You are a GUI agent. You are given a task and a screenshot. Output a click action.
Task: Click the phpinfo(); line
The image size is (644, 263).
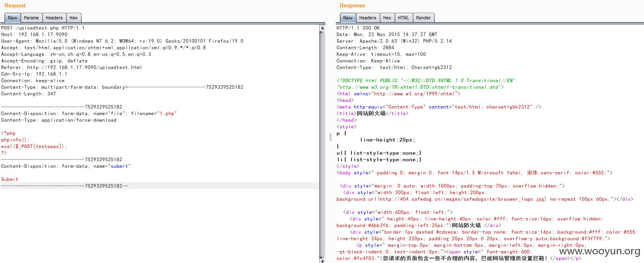[16, 140]
